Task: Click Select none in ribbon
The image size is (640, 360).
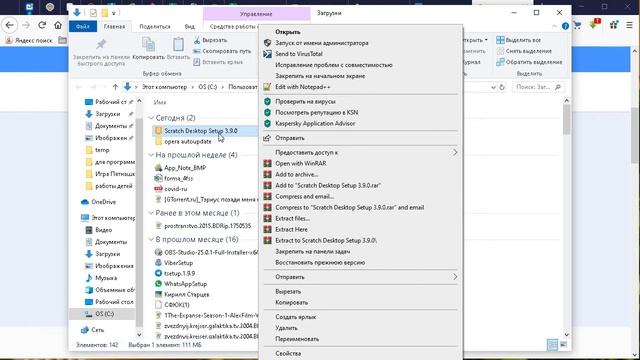Action: 524,51
